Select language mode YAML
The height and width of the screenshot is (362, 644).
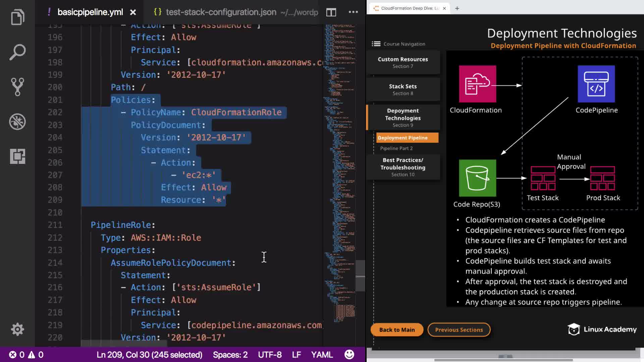[322, 355]
